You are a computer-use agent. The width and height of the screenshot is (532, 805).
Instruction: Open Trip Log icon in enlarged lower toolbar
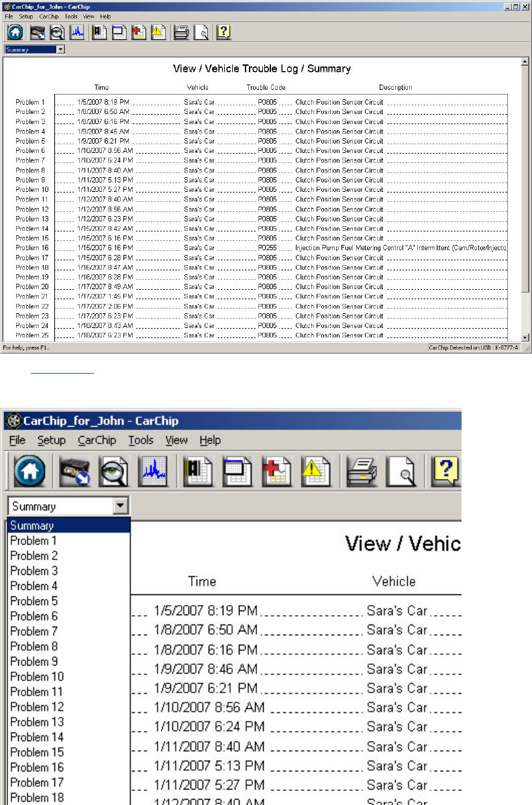[199, 471]
